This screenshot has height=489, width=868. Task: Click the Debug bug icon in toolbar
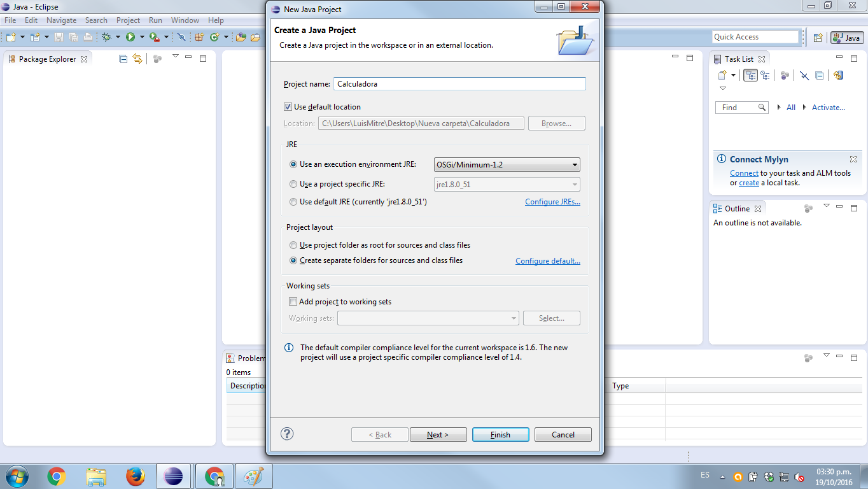tap(106, 38)
